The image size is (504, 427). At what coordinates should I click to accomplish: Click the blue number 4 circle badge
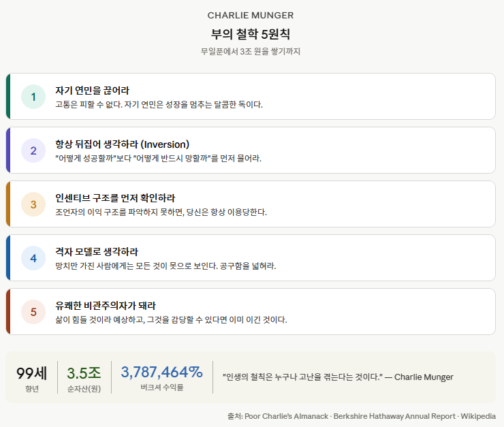point(33,258)
